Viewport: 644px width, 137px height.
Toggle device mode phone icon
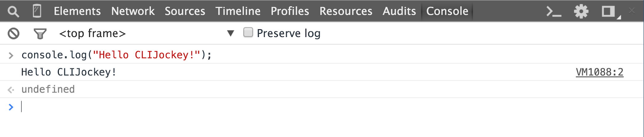point(37,11)
